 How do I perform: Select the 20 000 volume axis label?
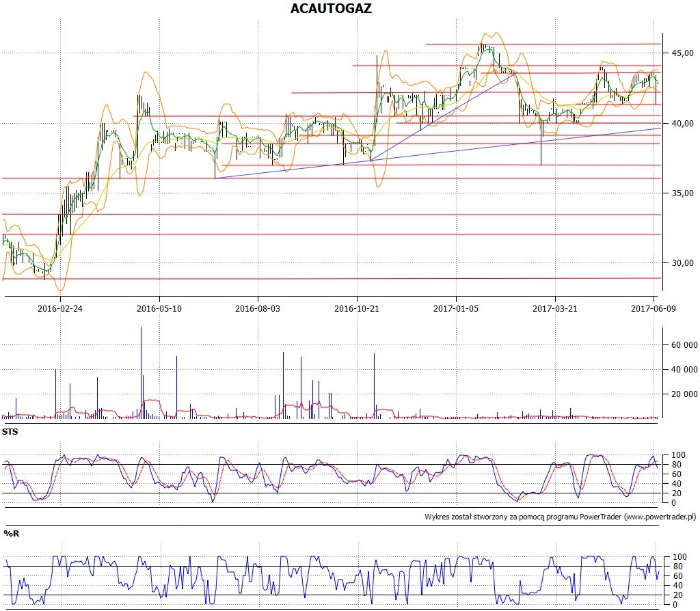pyautogui.click(x=684, y=394)
